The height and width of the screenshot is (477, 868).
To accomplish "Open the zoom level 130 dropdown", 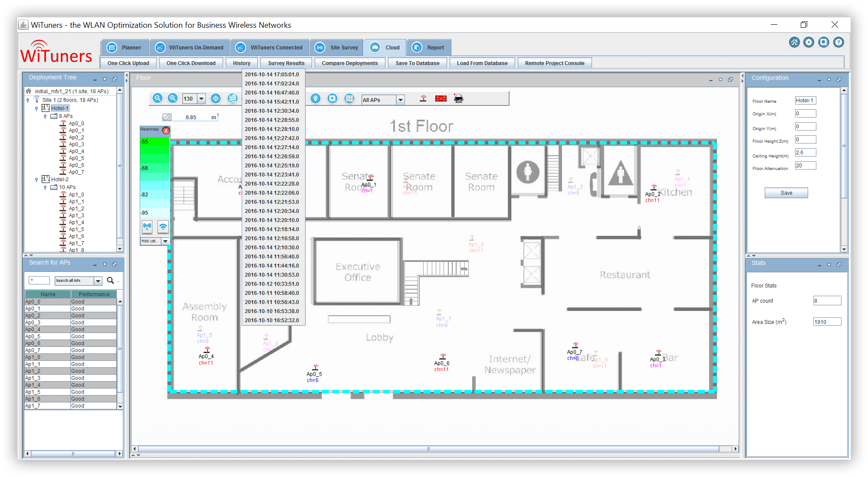I will pos(201,98).
